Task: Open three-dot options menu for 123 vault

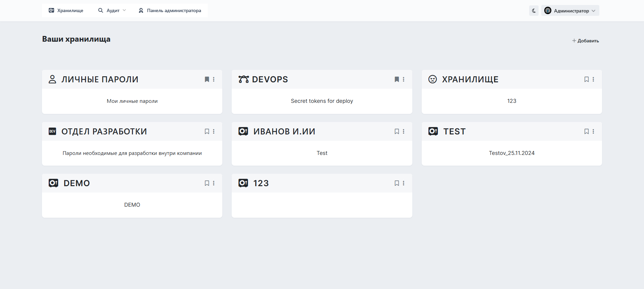Action: 404,183
